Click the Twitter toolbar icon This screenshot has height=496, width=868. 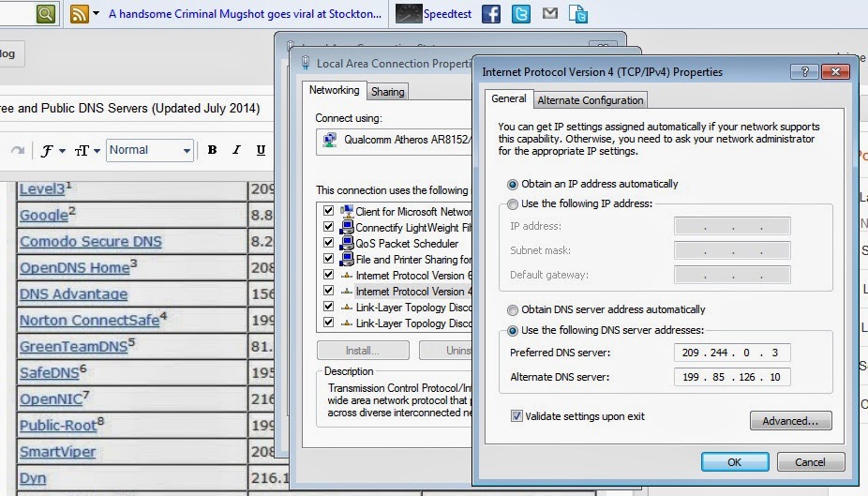click(521, 14)
